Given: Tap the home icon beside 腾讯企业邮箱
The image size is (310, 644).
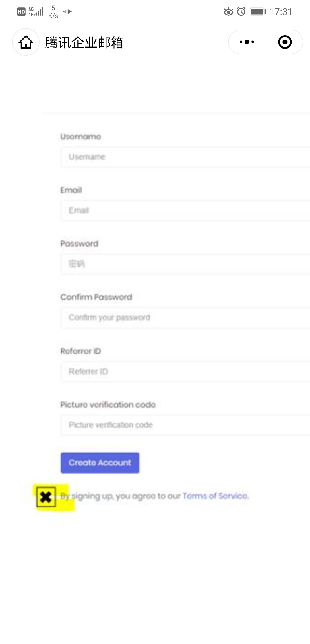Looking at the screenshot, I should click(26, 42).
